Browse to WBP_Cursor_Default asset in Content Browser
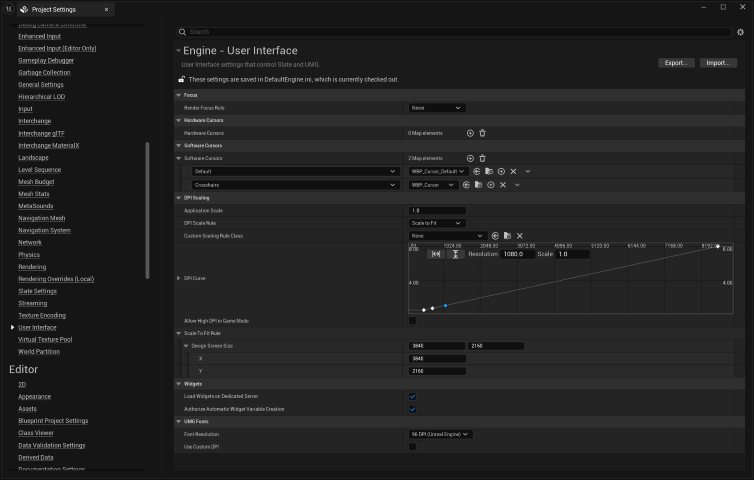This screenshot has height=480, width=754. pyautogui.click(x=490, y=171)
